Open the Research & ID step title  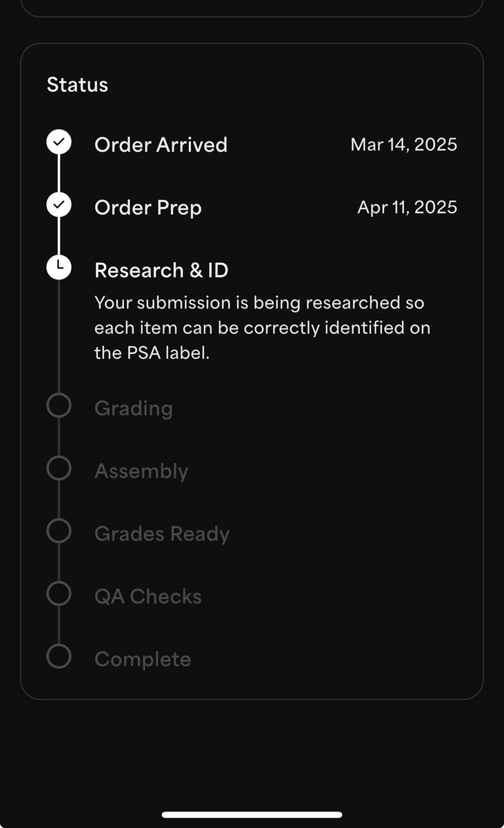click(161, 270)
